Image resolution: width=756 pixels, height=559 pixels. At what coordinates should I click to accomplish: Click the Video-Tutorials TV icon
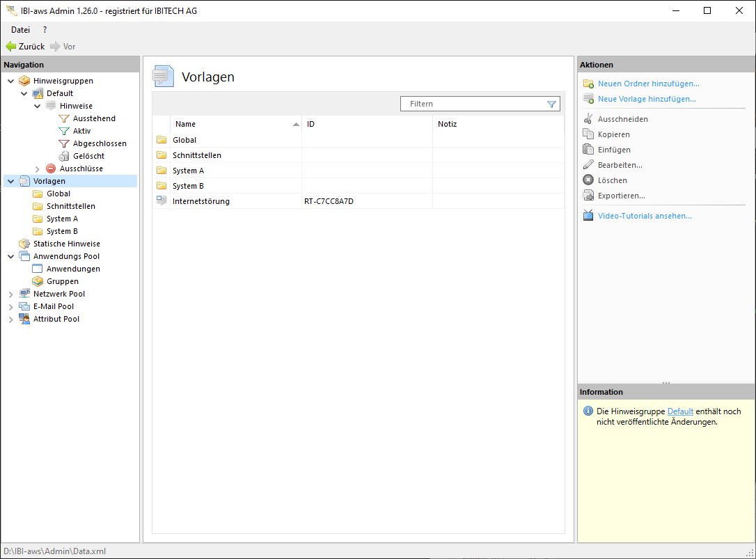pyautogui.click(x=588, y=216)
